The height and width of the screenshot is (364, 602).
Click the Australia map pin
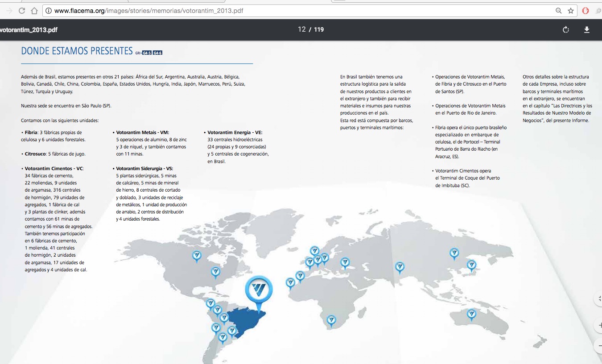point(471,314)
